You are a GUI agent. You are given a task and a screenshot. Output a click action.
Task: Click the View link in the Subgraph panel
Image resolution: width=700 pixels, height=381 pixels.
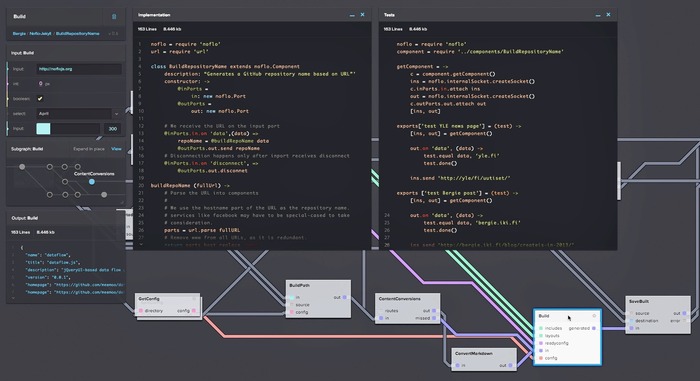(116, 149)
